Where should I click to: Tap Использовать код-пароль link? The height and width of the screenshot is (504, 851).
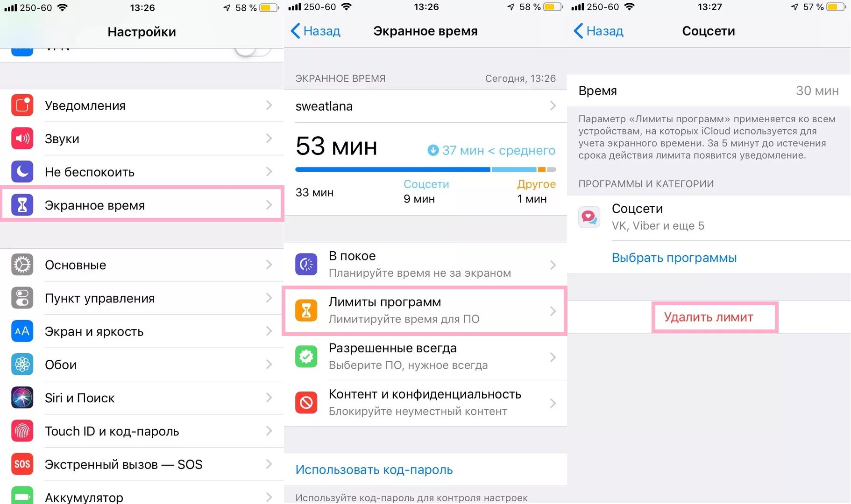tap(374, 469)
